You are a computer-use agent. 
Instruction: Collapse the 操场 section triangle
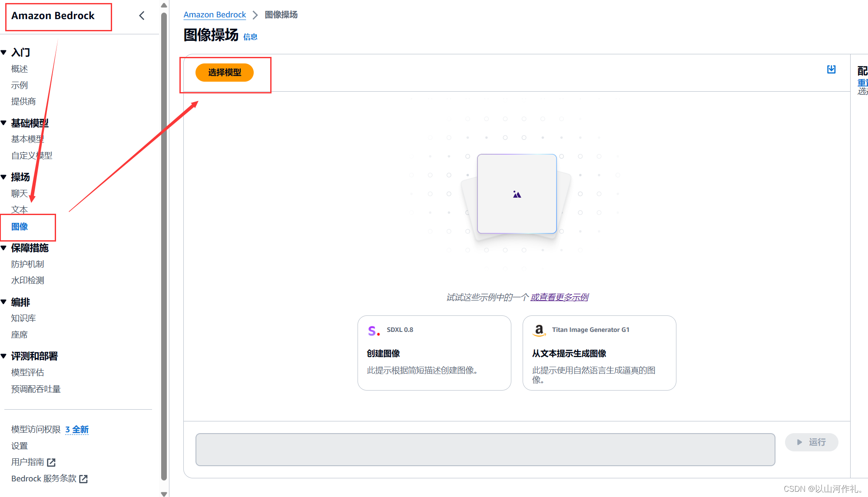4,177
